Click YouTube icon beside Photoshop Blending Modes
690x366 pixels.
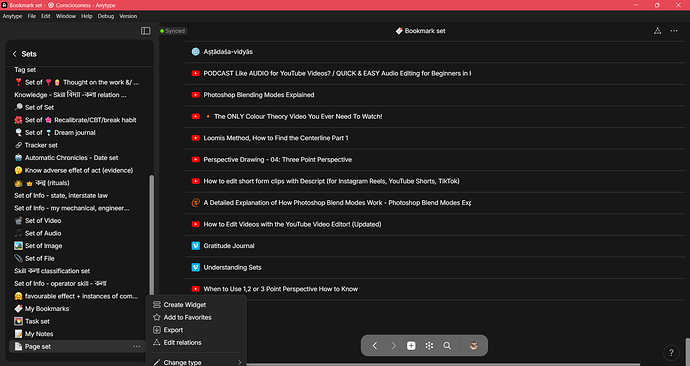196,95
